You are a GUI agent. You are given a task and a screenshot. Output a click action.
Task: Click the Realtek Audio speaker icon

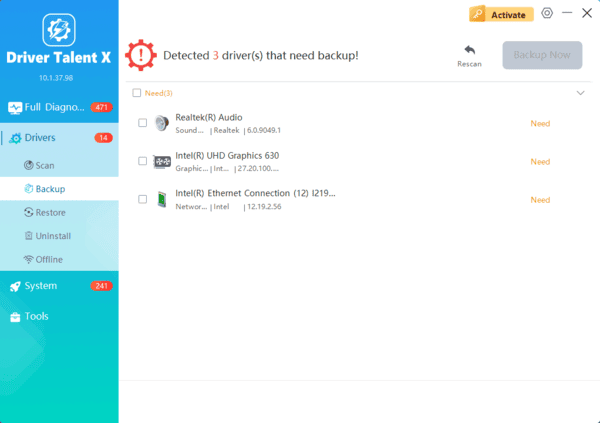pyautogui.click(x=162, y=123)
